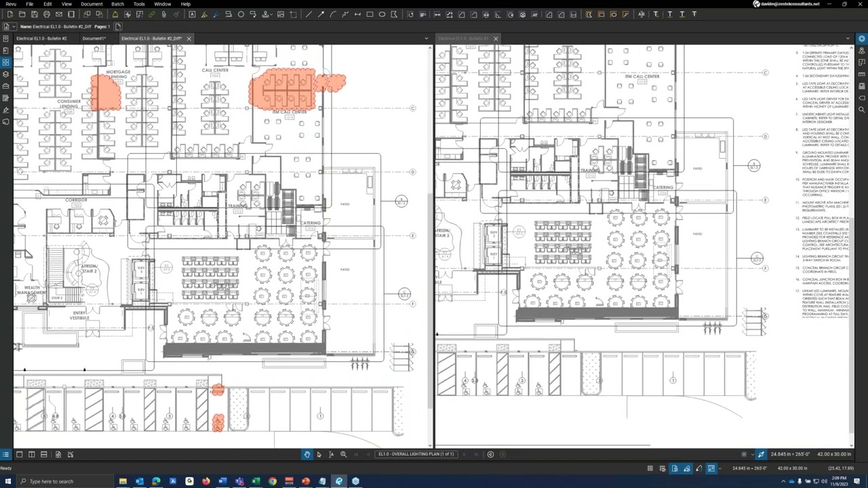This screenshot has height=488, width=868.
Task: Open the Document menu
Action: tap(92, 4)
